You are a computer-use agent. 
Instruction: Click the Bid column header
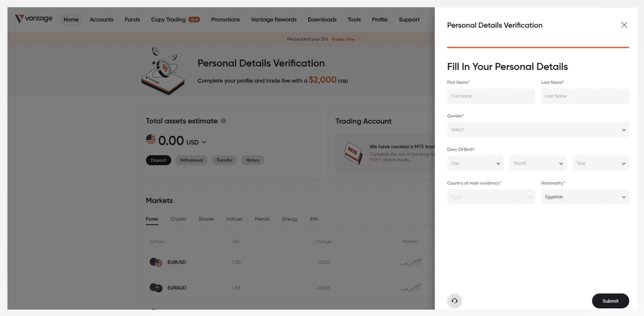point(236,241)
